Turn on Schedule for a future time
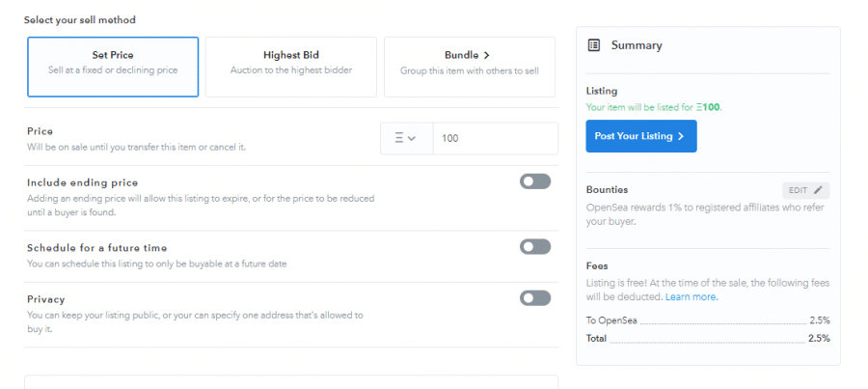The image size is (868, 389). tap(535, 247)
